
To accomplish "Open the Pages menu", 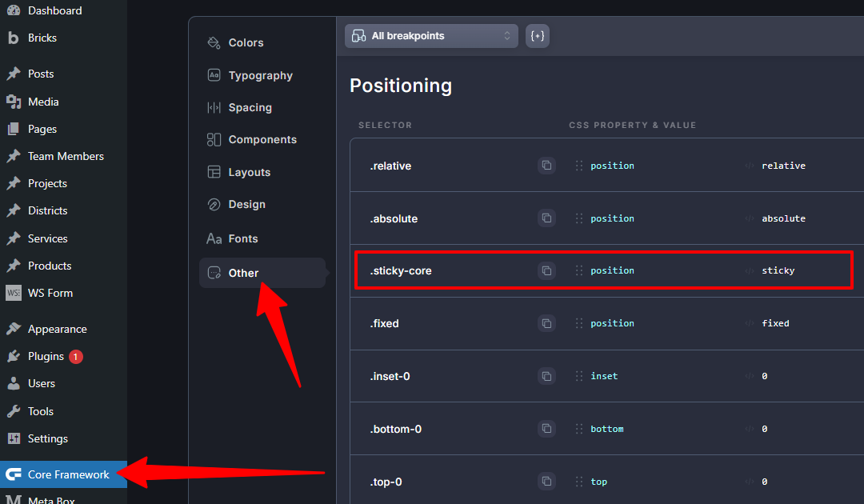I will (42, 129).
